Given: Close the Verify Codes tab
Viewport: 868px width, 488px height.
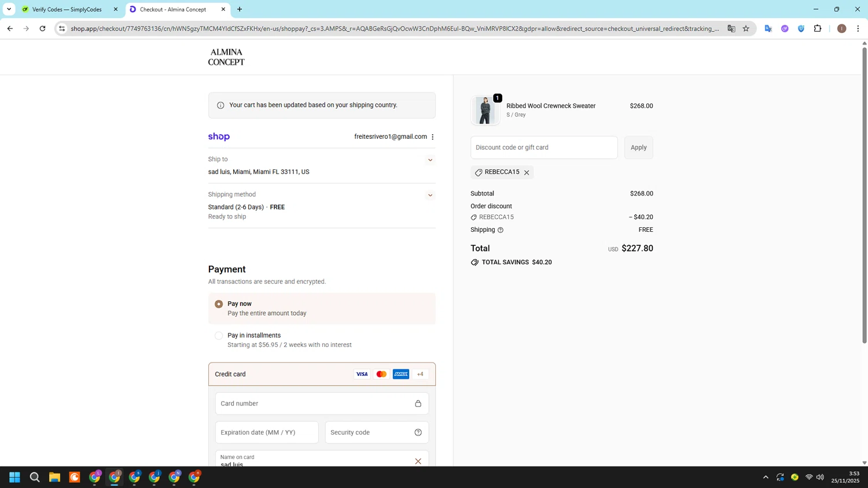Looking at the screenshot, I should [x=116, y=9].
